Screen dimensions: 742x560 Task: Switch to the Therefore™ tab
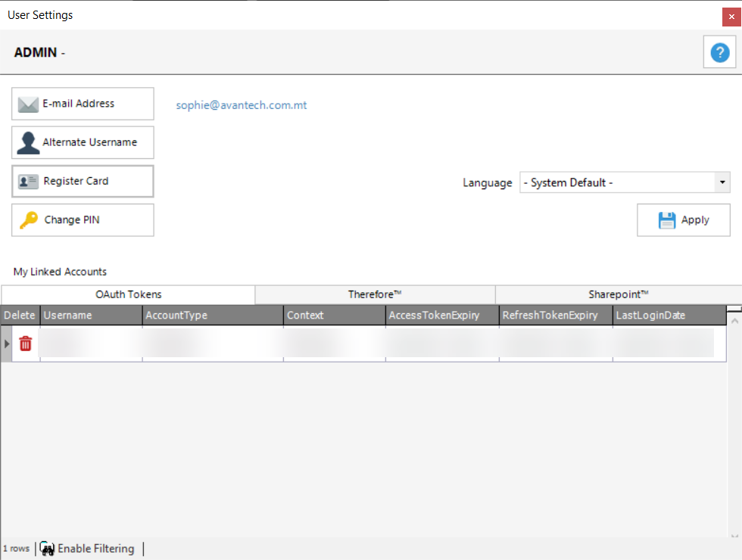375,294
